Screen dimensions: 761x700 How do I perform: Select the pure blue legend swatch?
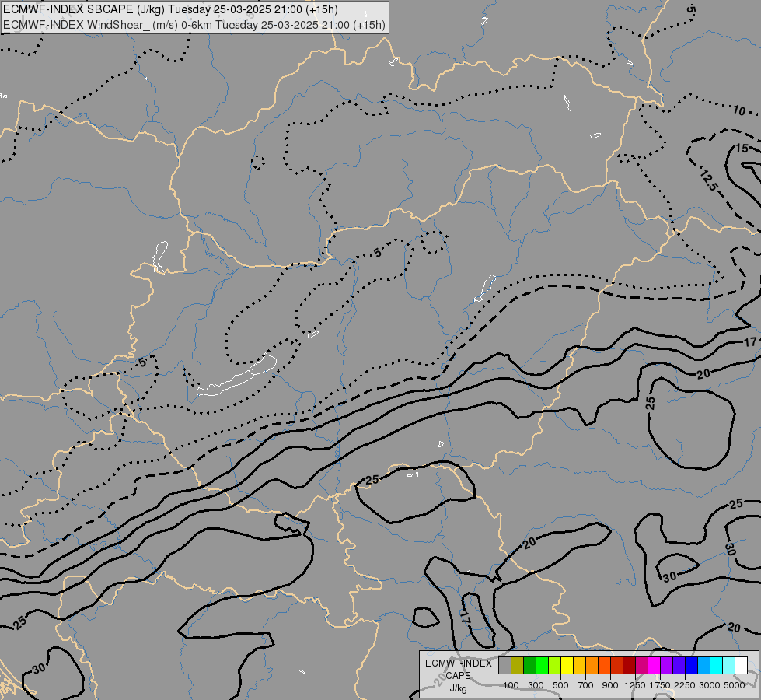click(691, 665)
